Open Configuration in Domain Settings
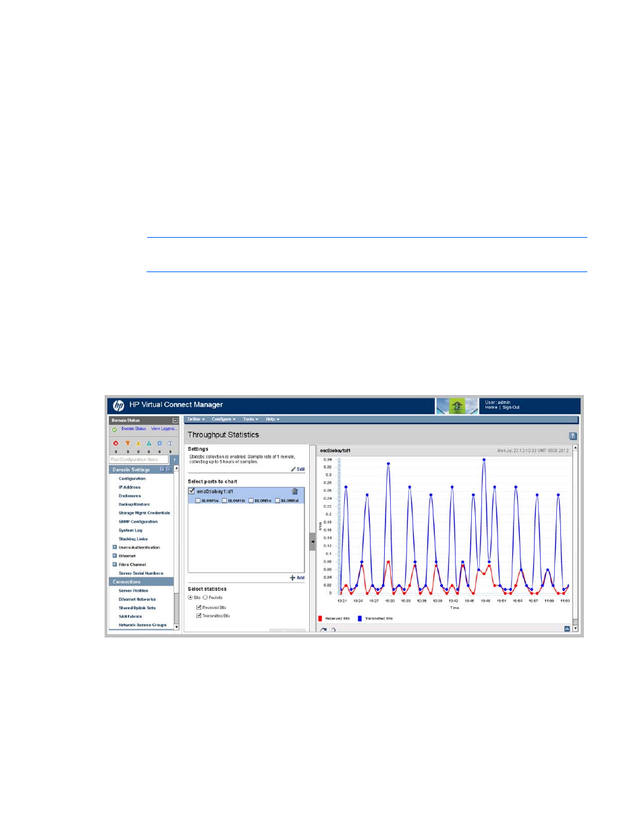The height and width of the screenshot is (834, 644). click(x=132, y=479)
